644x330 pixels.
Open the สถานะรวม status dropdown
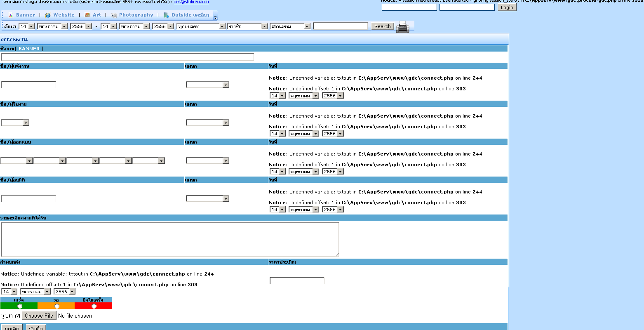[290, 26]
